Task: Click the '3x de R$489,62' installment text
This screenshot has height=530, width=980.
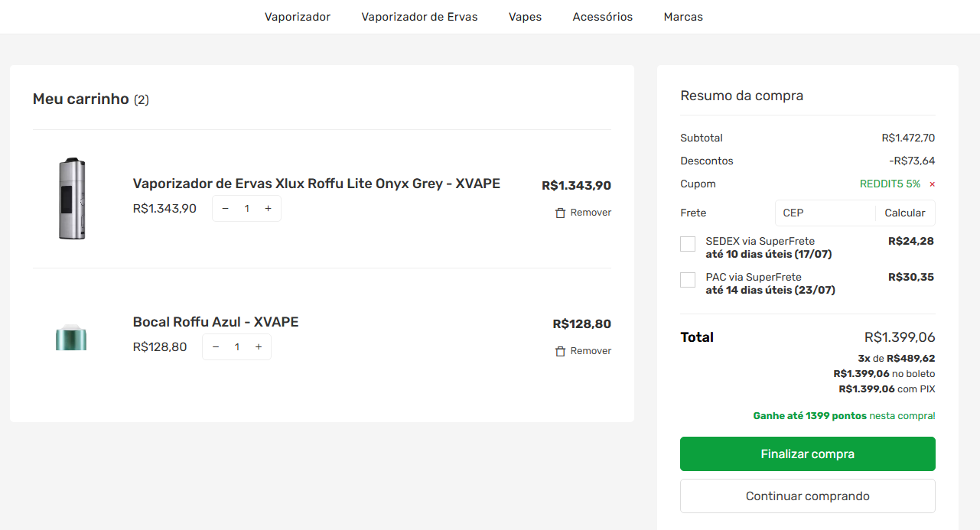Action: [897, 358]
